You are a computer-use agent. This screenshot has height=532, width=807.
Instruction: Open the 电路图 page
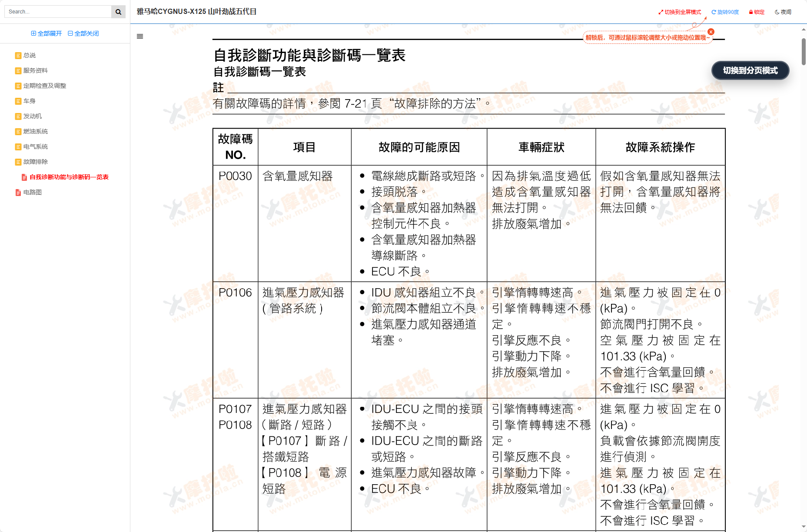33,192
